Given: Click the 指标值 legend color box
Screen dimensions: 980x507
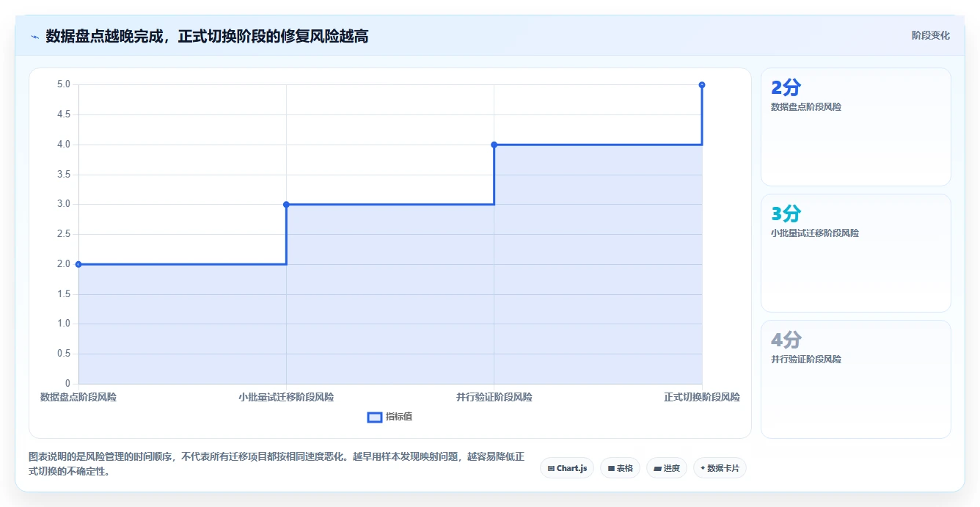Looking at the screenshot, I should 374,417.
